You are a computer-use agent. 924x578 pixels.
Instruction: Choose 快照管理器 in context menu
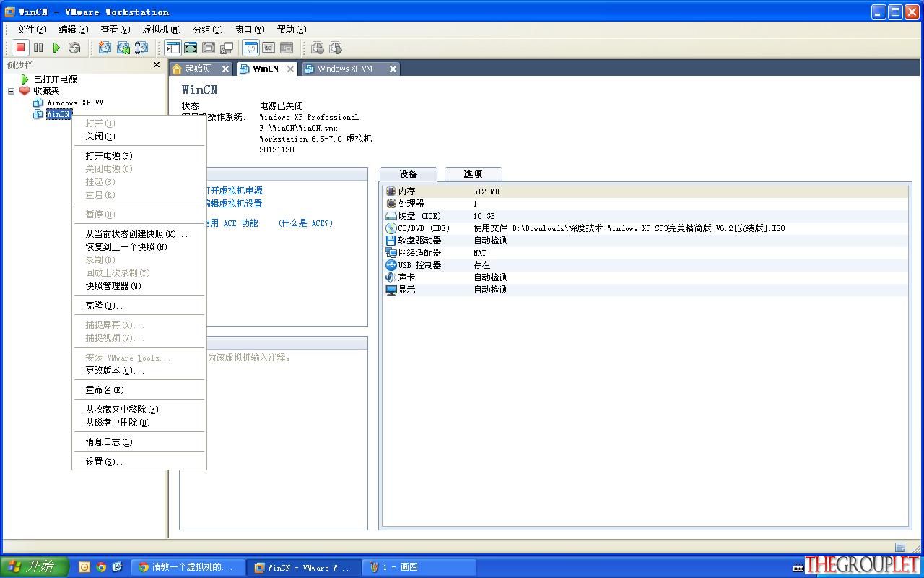point(139,285)
